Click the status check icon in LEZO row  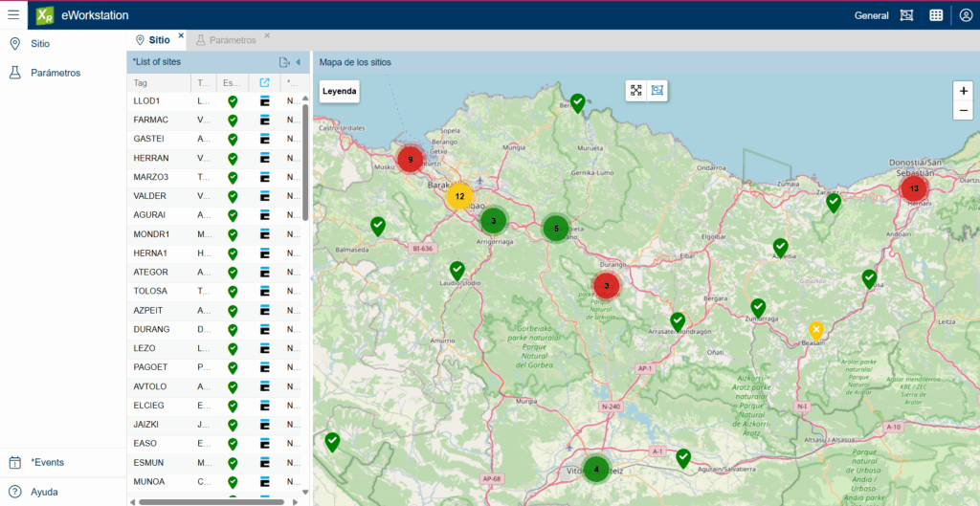(233, 348)
